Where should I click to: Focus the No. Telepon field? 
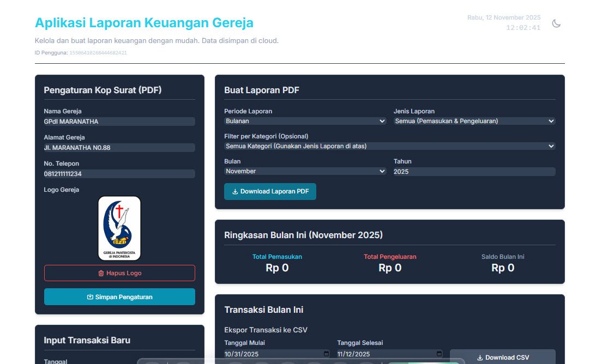(119, 174)
